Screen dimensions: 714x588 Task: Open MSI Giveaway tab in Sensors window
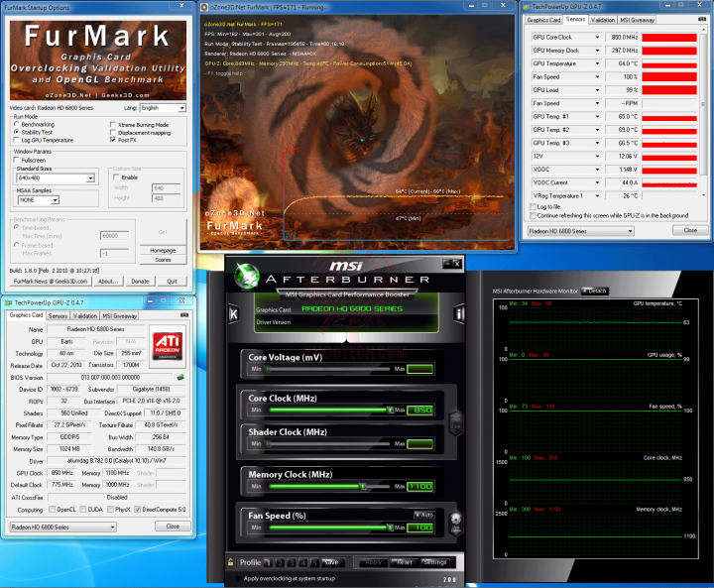[x=637, y=20]
